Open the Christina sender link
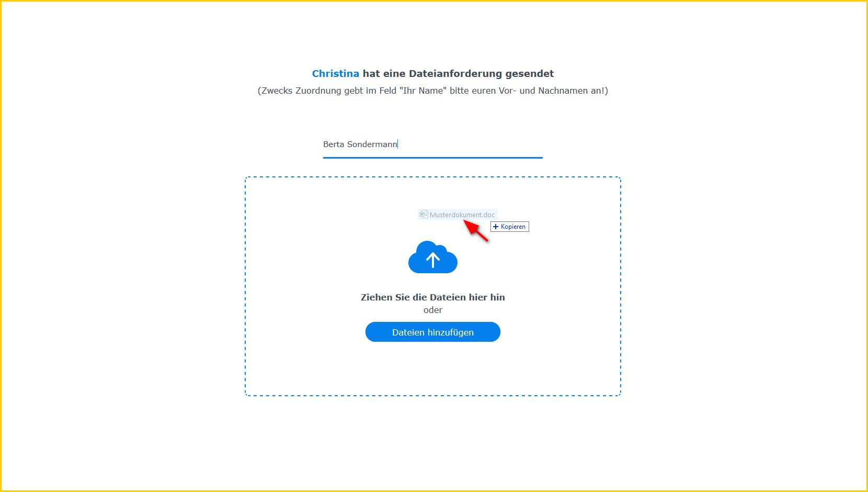Screen dimensions: 868x492 tap(335, 74)
